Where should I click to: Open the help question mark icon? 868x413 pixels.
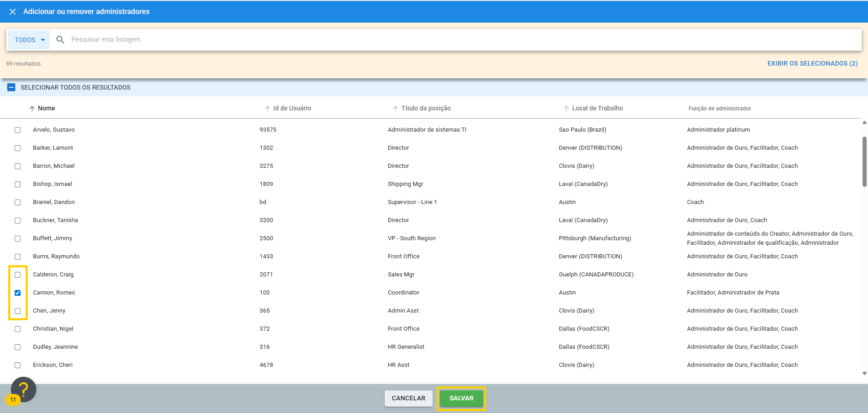(24, 389)
